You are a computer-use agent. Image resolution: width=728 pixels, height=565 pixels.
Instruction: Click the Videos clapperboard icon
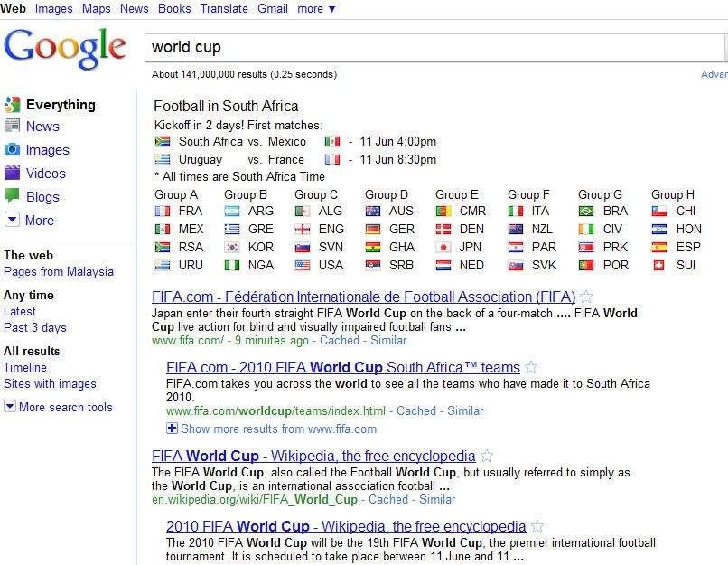(x=12, y=173)
